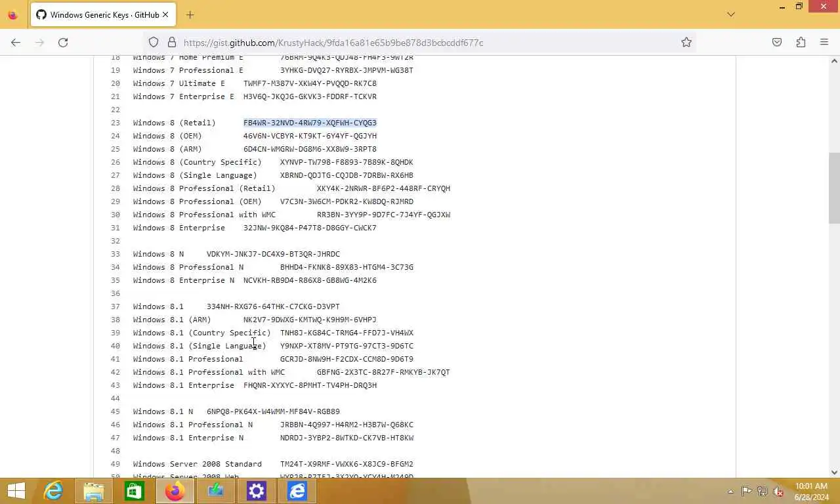Click Windows 8 Professional (Retail) key
The height and width of the screenshot is (504, 840).
click(383, 188)
